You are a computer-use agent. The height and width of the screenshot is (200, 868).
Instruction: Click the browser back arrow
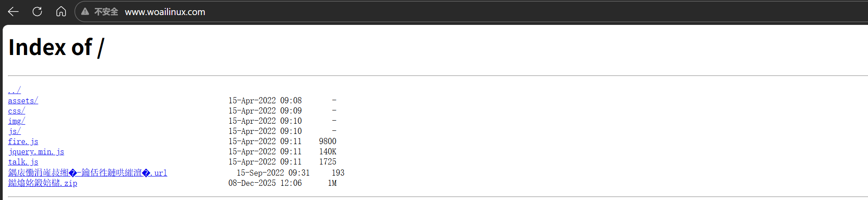click(x=13, y=12)
